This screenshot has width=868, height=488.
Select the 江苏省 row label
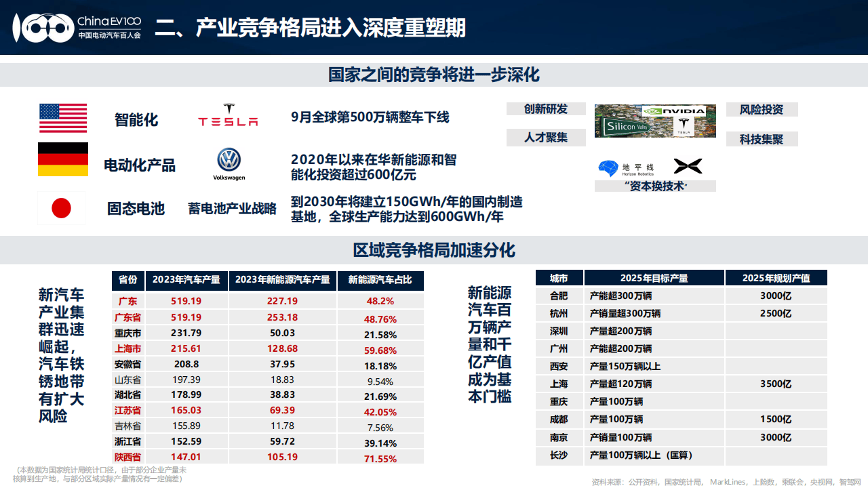(127, 411)
